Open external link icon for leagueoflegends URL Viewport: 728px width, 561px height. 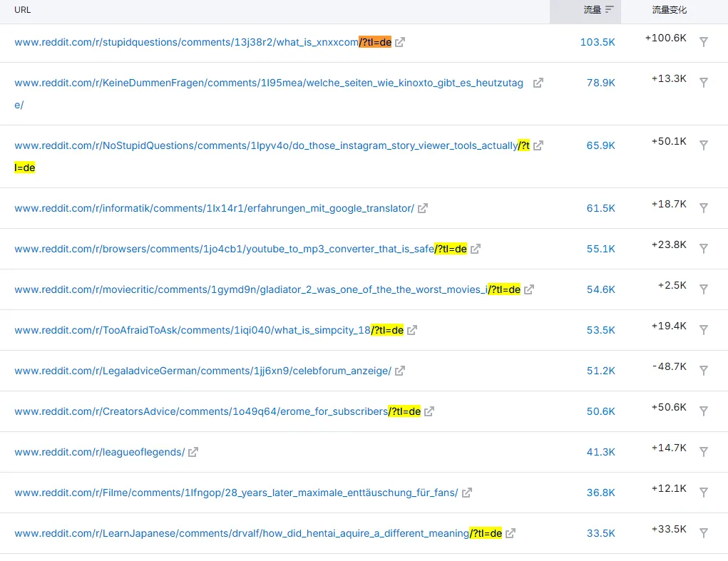pyautogui.click(x=193, y=452)
